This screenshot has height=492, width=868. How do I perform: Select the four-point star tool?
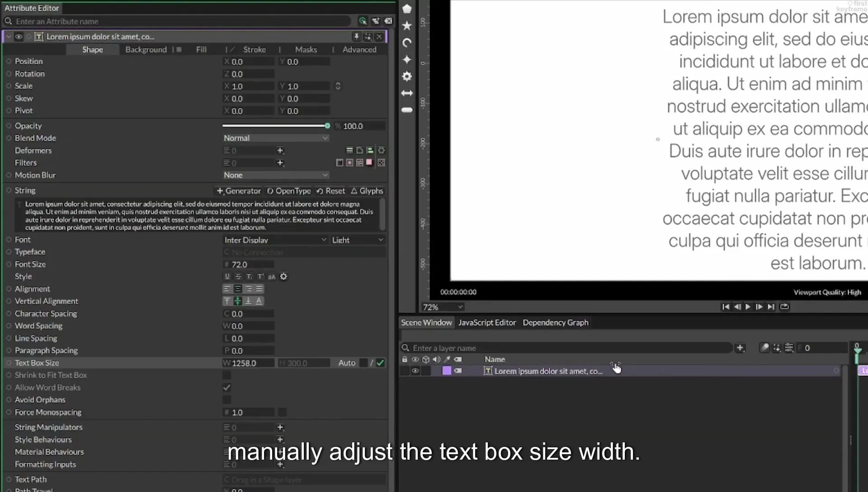click(407, 60)
